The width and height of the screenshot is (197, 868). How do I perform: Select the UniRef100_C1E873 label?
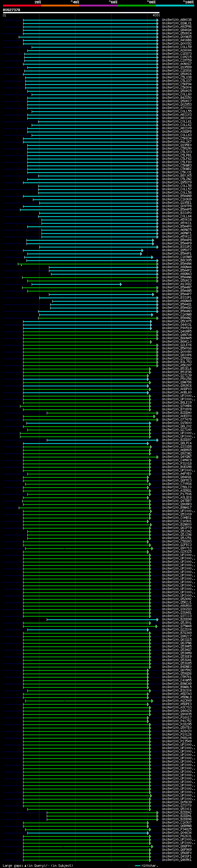coord(176,54)
